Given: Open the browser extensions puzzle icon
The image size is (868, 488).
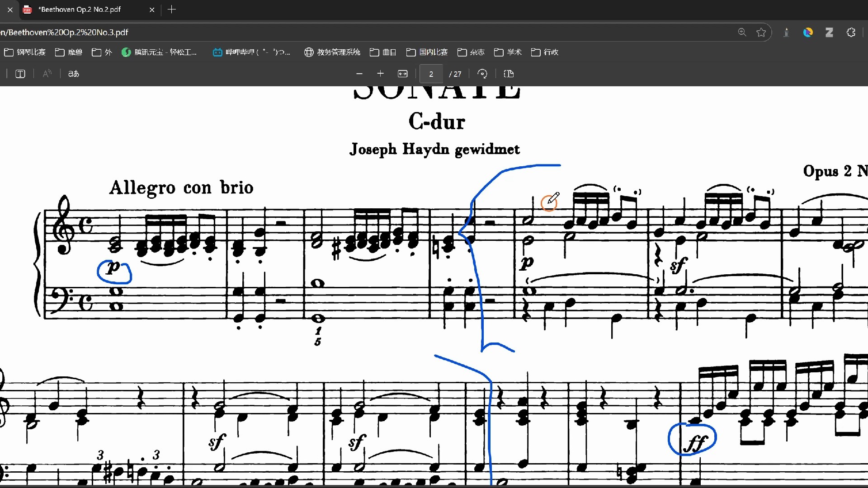Looking at the screenshot, I should tap(851, 33).
